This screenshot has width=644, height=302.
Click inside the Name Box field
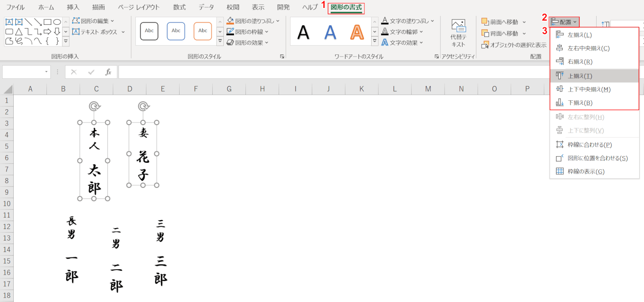24,71
